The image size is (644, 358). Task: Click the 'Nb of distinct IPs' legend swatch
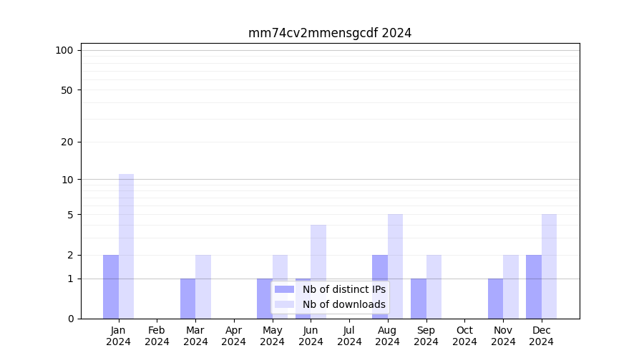(284, 289)
